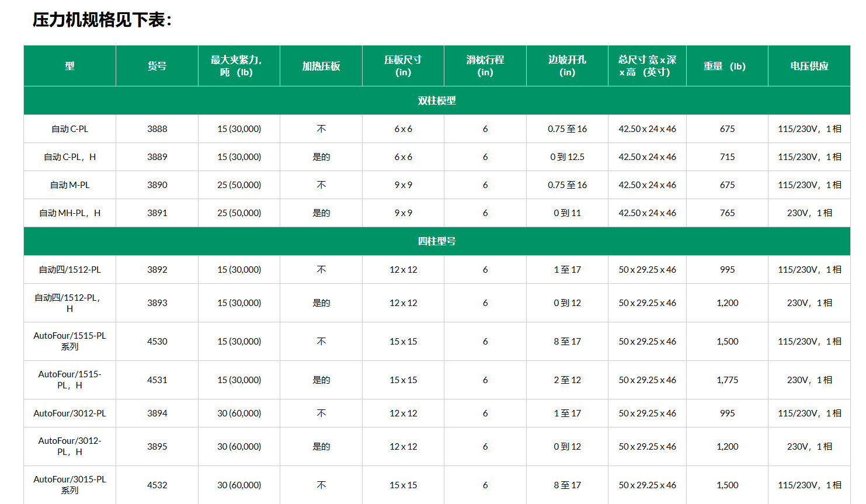Click model AutoFour/3015-PL 系列

69,485
